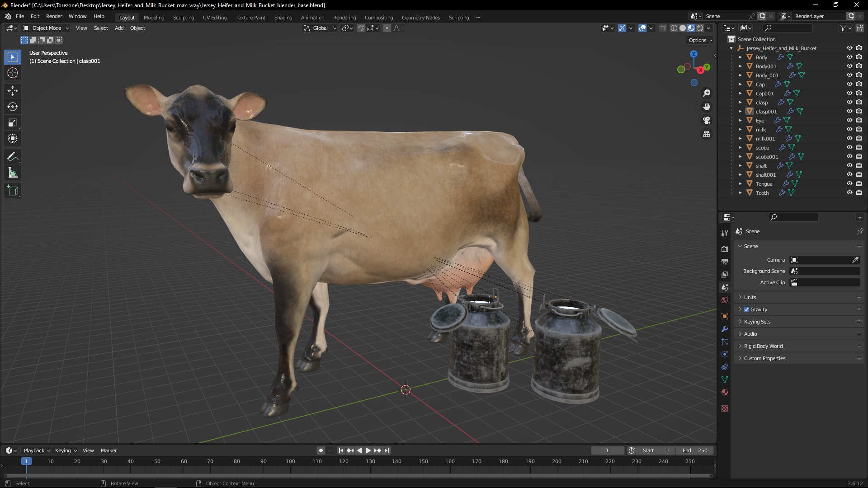Expand the Rigid Body World panel
Image resolution: width=868 pixels, height=488 pixels.
(x=763, y=346)
